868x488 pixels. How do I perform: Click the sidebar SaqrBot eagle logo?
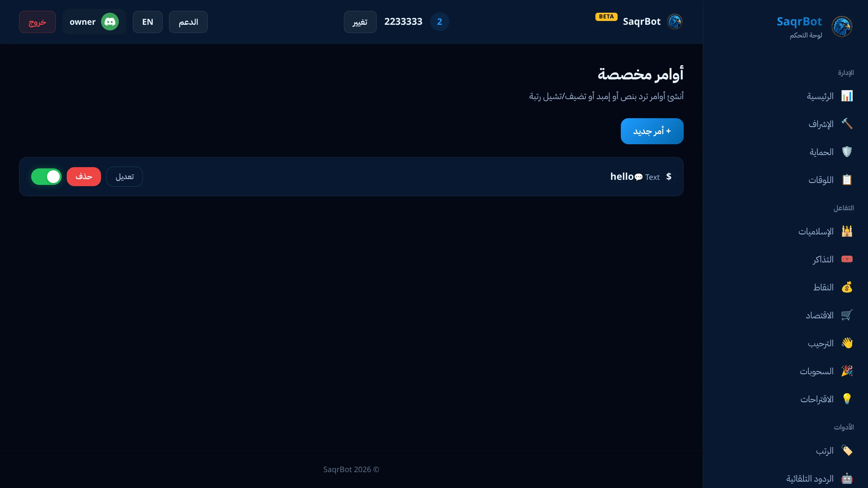842,27
